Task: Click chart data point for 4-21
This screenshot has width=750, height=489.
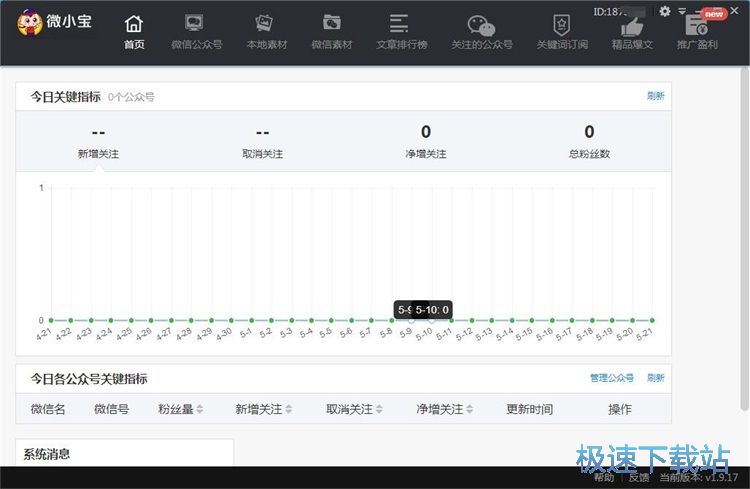Action: [x=51, y=320]
